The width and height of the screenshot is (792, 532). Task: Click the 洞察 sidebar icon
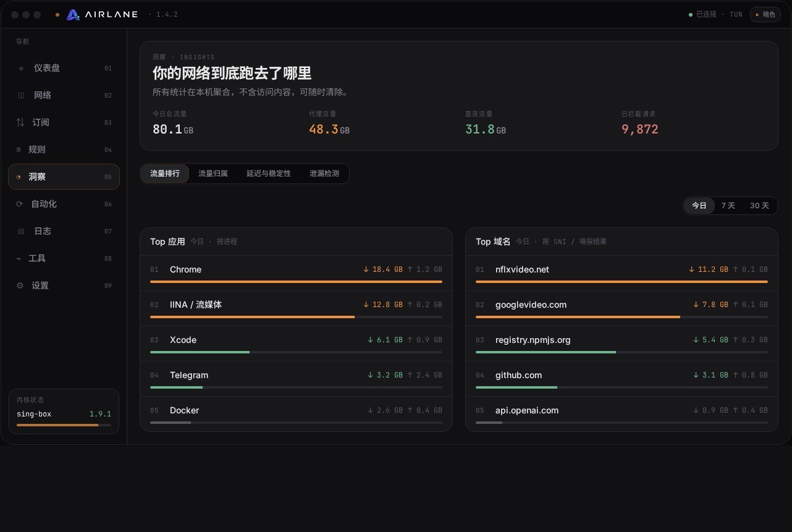(19, 177)
